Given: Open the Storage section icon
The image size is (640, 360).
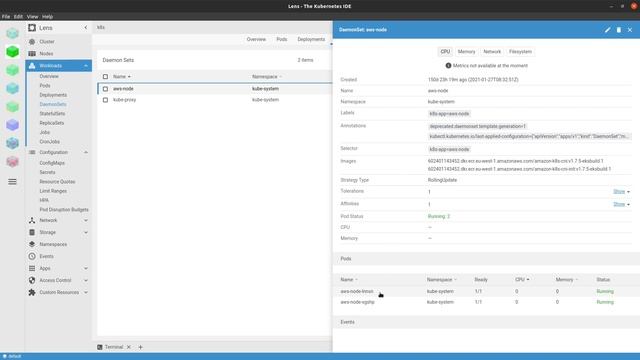Looking at the screenshot, I should click(x=32, y=232).
